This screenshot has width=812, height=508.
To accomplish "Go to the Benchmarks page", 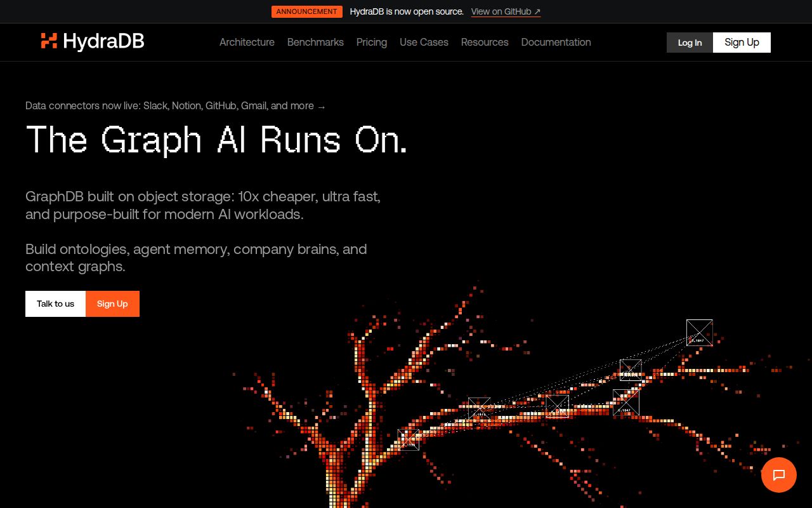I will click(x=315, y=42).
